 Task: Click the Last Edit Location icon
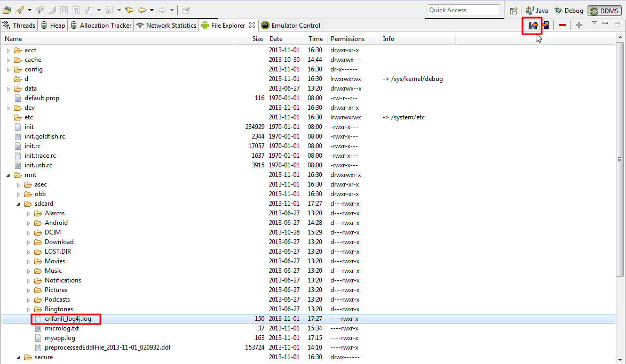tap(129, 10)
